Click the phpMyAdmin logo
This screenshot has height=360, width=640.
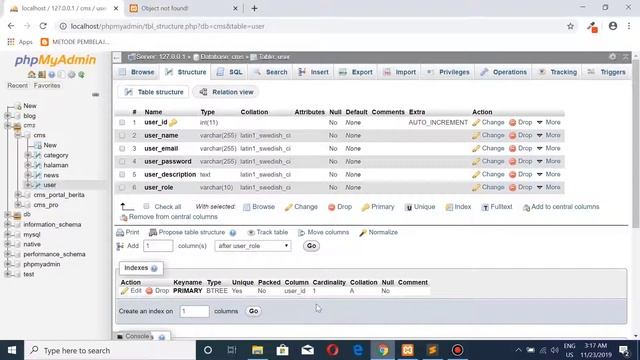55,60
